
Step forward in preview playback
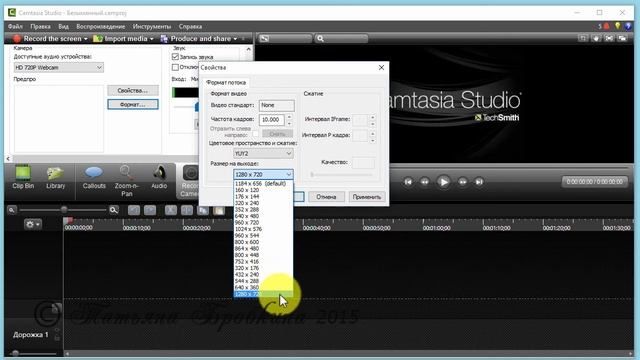pos(462,182)
